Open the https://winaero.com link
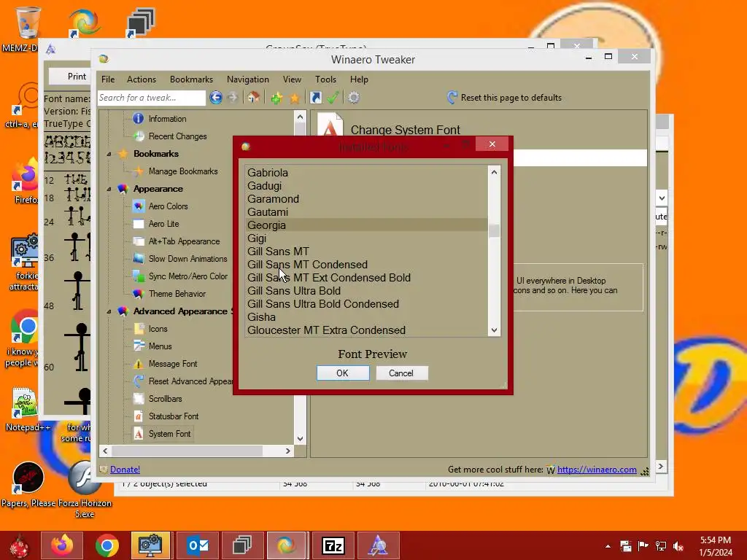Screen dimensions: 747x560 click(x=597, y=470)
